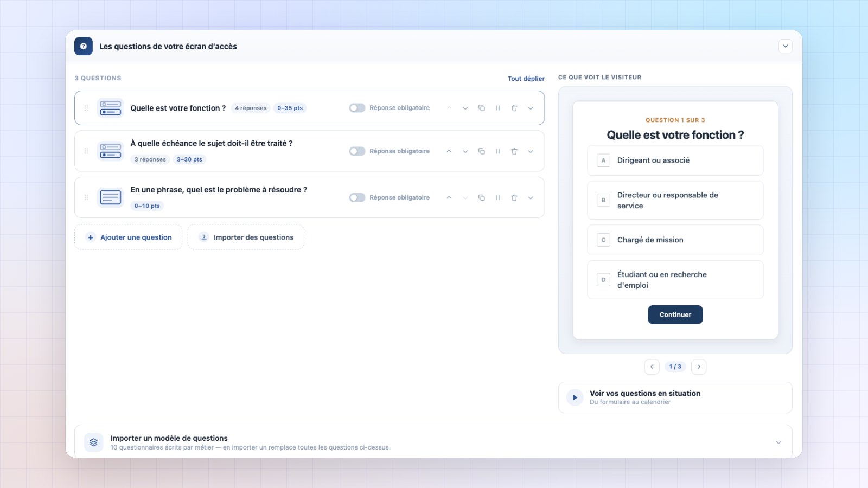868x488 pixels.
Task: Expand the 'Quelle est votre fonction ?' question details
Action: [531, 108]
